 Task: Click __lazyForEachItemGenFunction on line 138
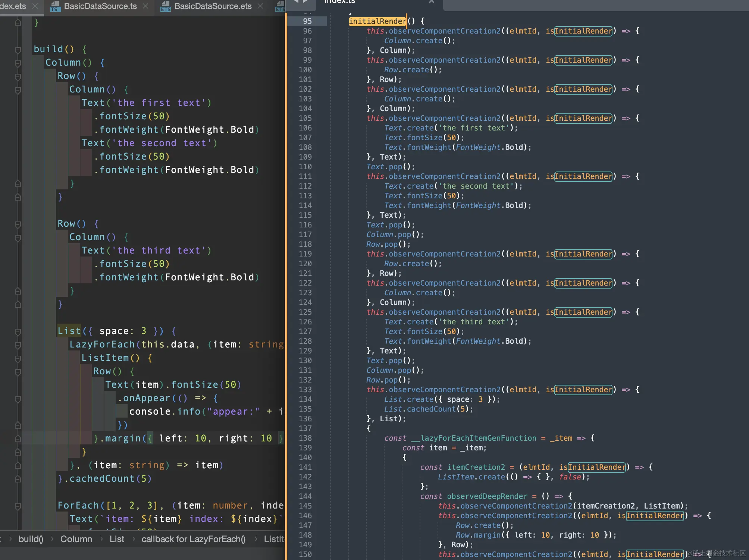point(474,438)
